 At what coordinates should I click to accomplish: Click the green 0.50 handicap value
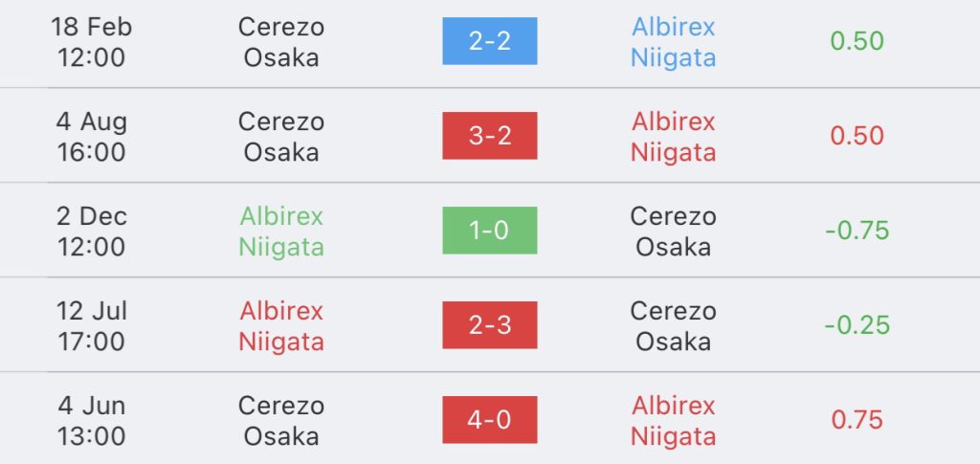pos(857,41)
